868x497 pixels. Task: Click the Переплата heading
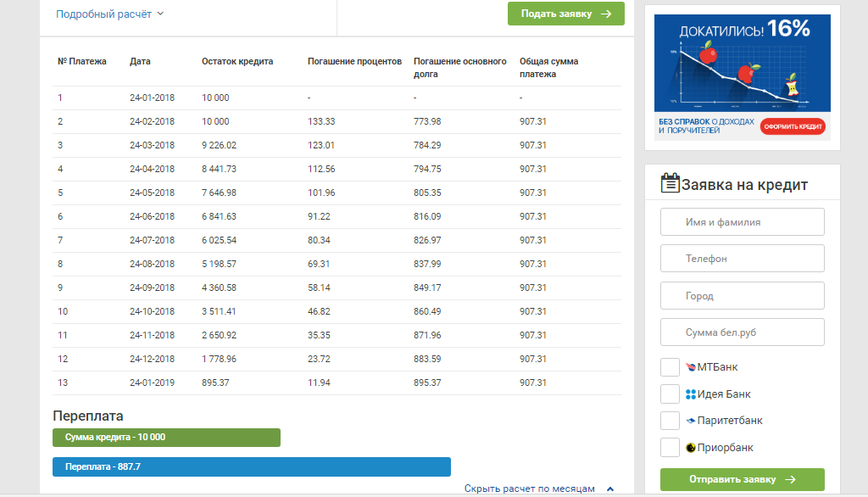pyautogui.click(x=88, y=416)
